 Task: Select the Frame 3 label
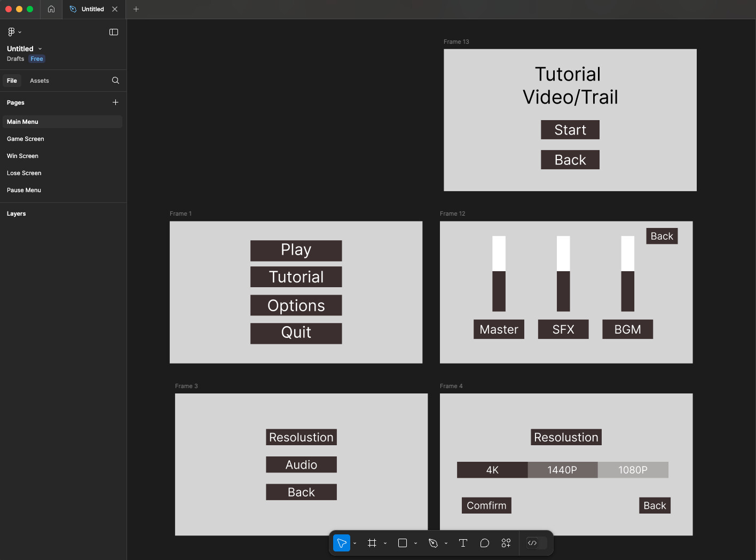click(x=186, y=386)
